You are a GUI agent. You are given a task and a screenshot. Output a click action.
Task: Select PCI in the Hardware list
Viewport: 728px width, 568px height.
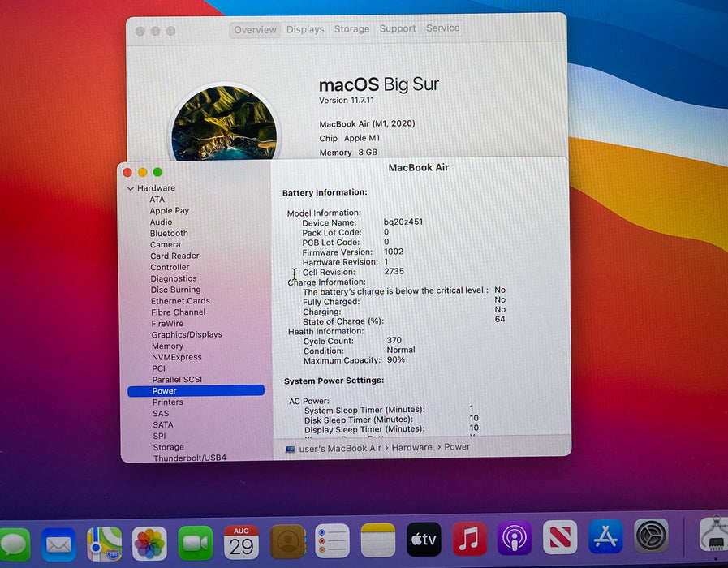point(158,368)
